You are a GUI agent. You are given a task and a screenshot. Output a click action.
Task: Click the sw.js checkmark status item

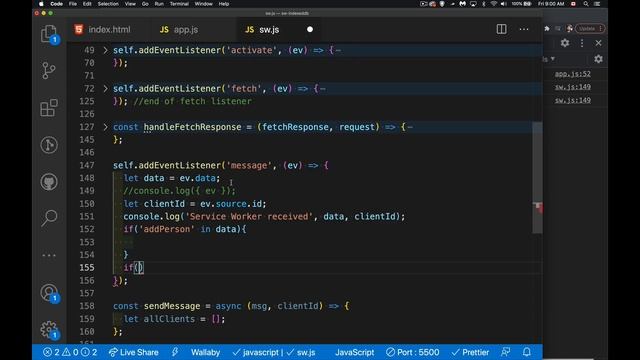[x=301, y=352]
